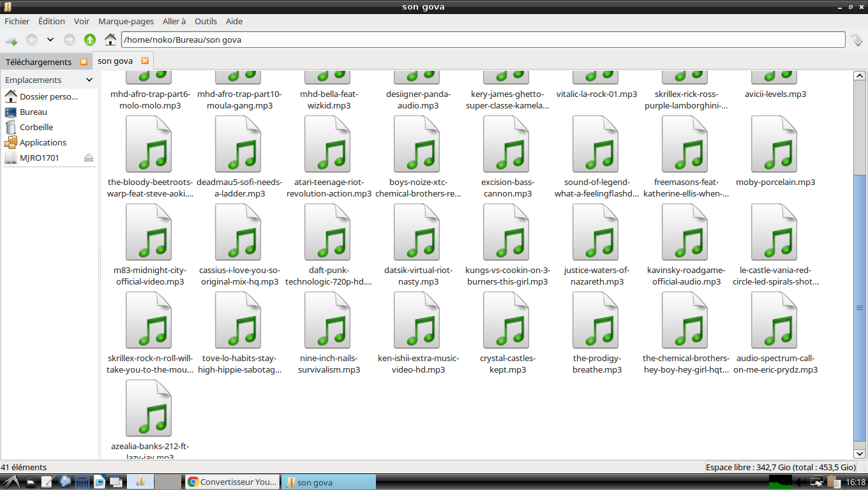
Task: Close the Téléchargements tab
Action: 84,62
